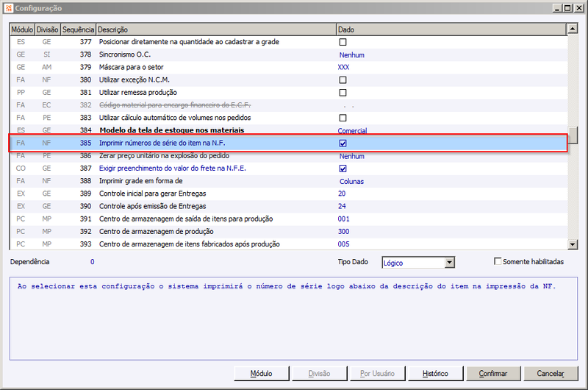The image size is (588, 390).
Task: Select row Sincronismo O.C.
Action: pyautogui.click(x=288, y=54)
